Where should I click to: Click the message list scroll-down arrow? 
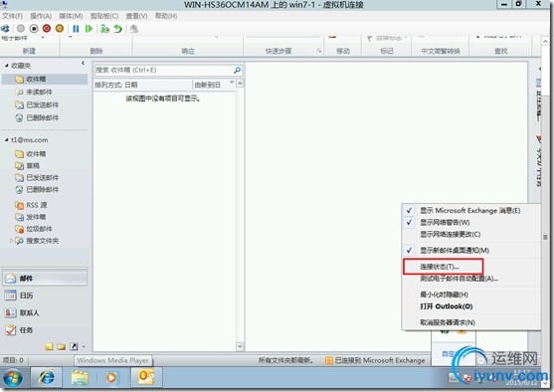pyautogui.click(x=240, y=346)
